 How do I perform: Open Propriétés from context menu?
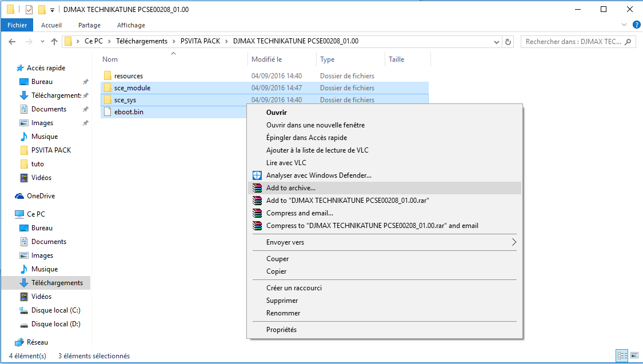(x=385, y=330)
